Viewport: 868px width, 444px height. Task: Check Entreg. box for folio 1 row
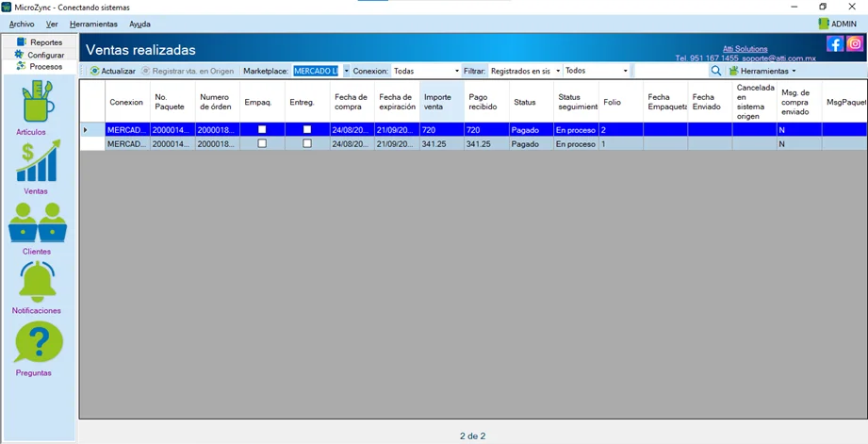tap(307, 143)
